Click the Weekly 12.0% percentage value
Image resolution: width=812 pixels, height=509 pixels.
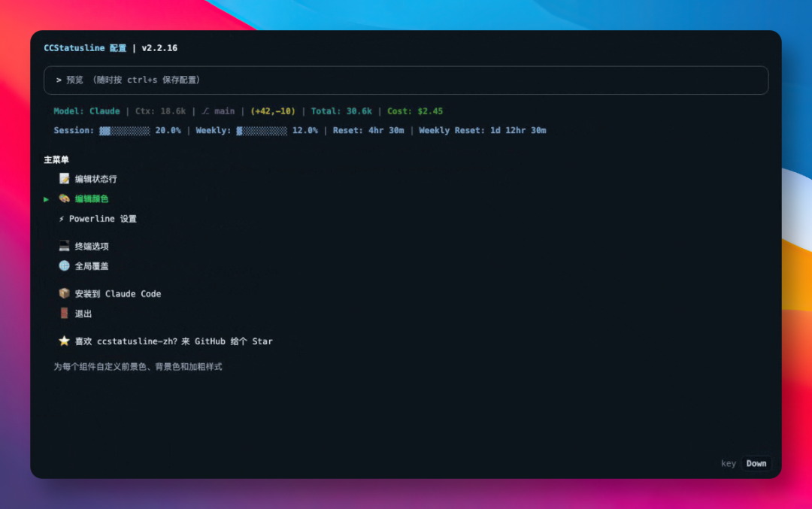point(305,131)
